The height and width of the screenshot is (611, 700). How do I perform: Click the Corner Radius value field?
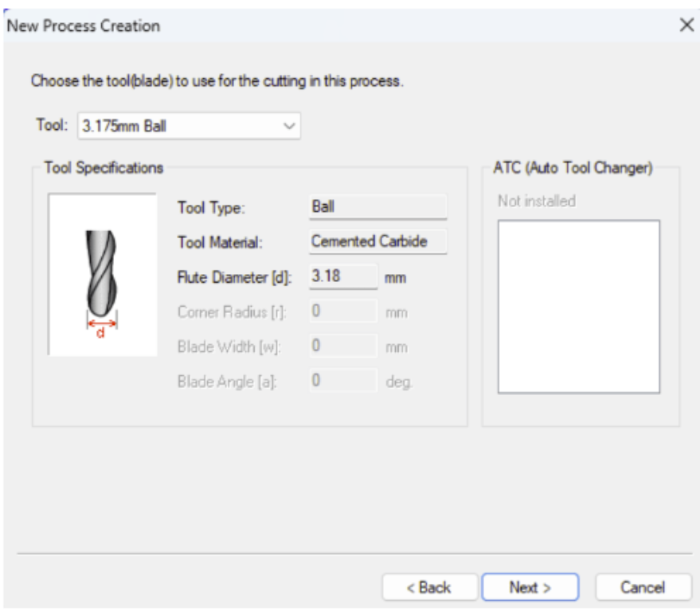343,311
